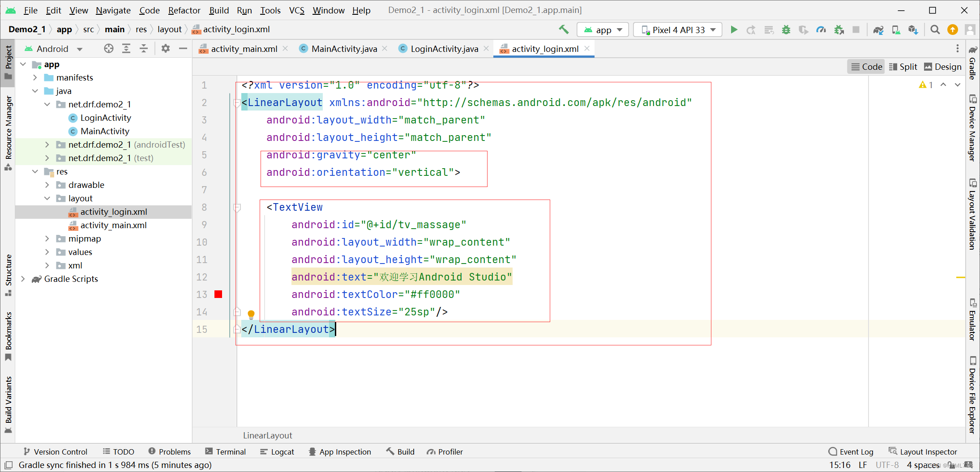Screen dimensions: 980x472
Task: Switch to the LoginActivity.java editor tab
Action: [444, 49]
